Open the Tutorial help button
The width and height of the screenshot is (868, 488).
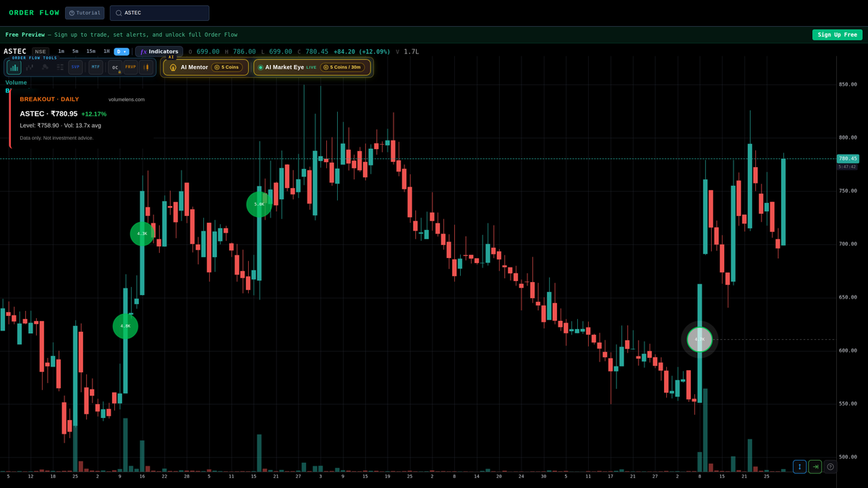pos(85,13)
